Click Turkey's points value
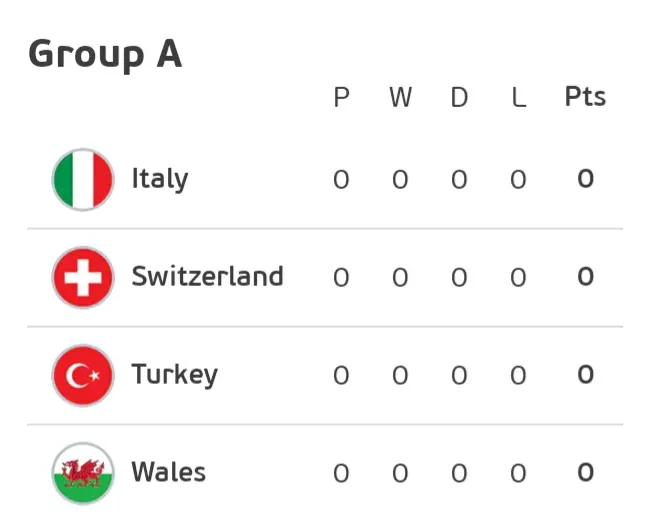655x525 pixels. 585,375
